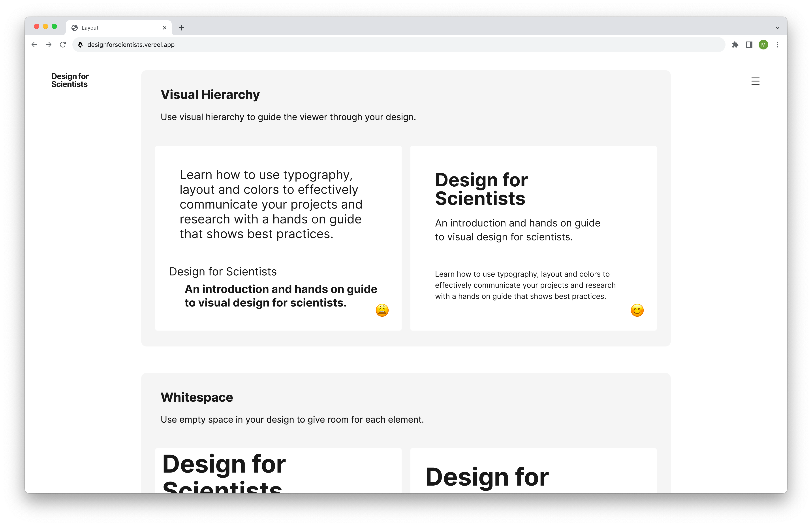Expand the tab search chevron

point(777,28)
